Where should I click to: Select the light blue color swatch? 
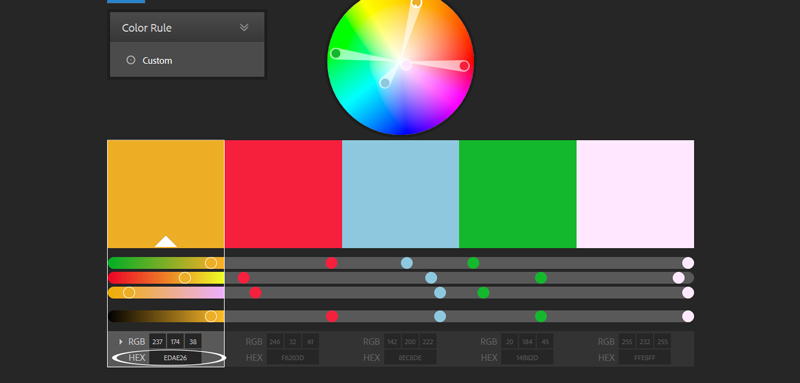pos(401,194)
